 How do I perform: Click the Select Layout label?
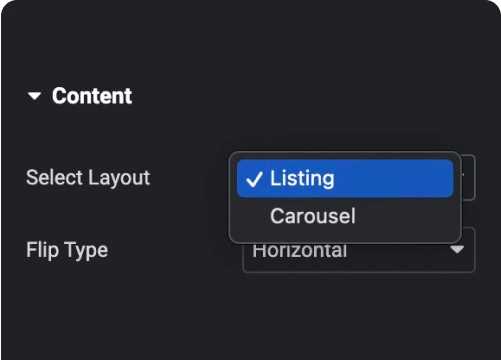pos(88,178)
